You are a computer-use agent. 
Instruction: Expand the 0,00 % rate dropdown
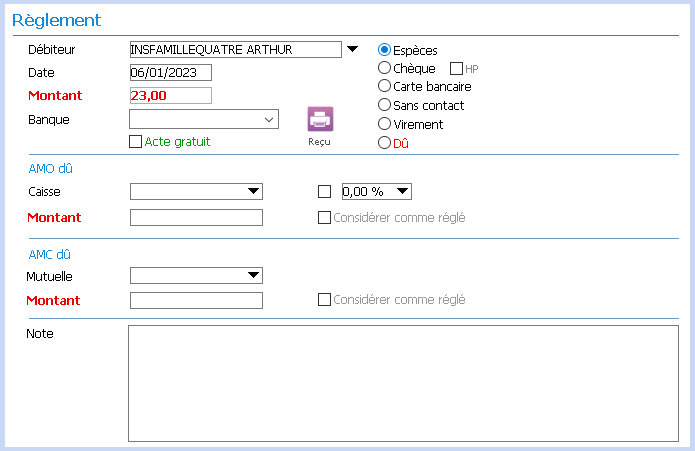[x=402, y=191]
